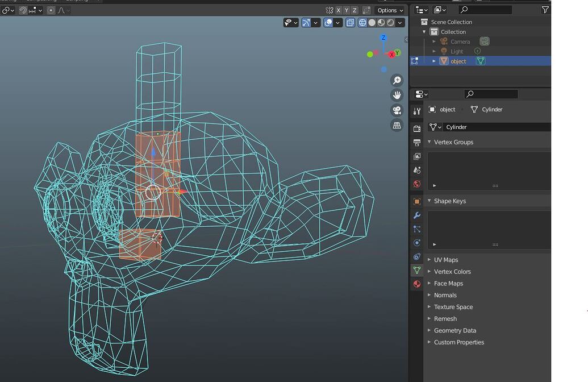
Task: Click the object breadcrumb in Properties header
Action: 447,109
